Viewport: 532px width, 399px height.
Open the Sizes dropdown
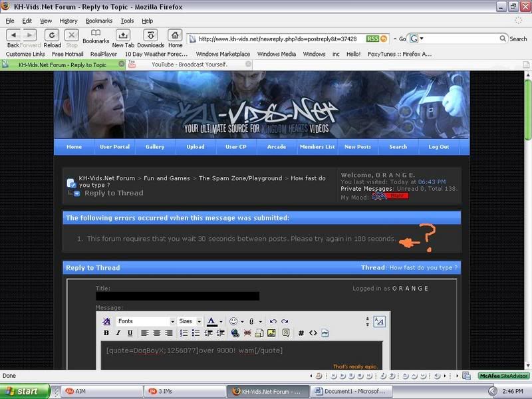point(190,321)
